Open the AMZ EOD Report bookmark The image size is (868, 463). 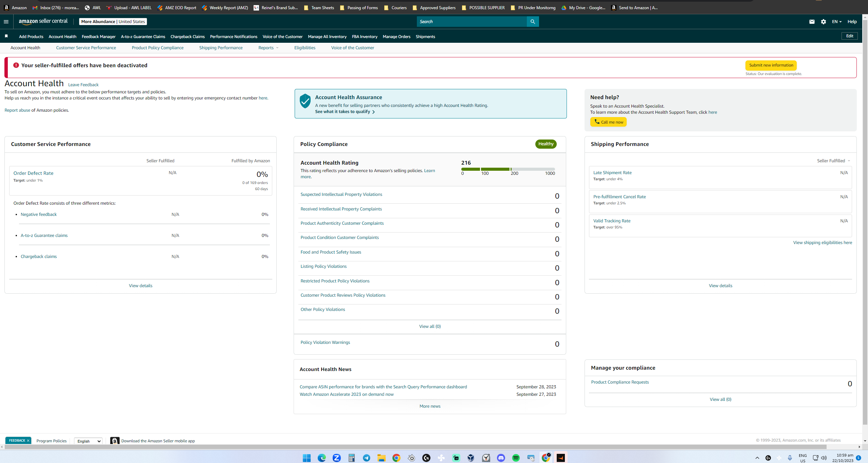point(177,7)
